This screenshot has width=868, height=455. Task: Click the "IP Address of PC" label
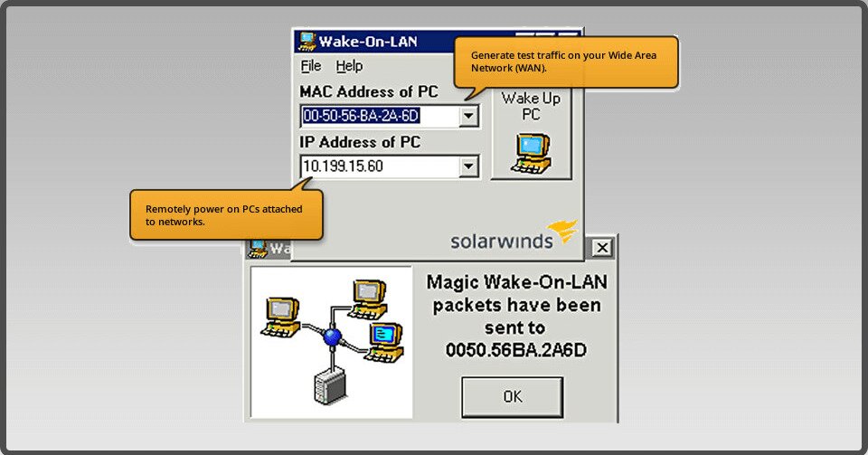coord(360,142)
